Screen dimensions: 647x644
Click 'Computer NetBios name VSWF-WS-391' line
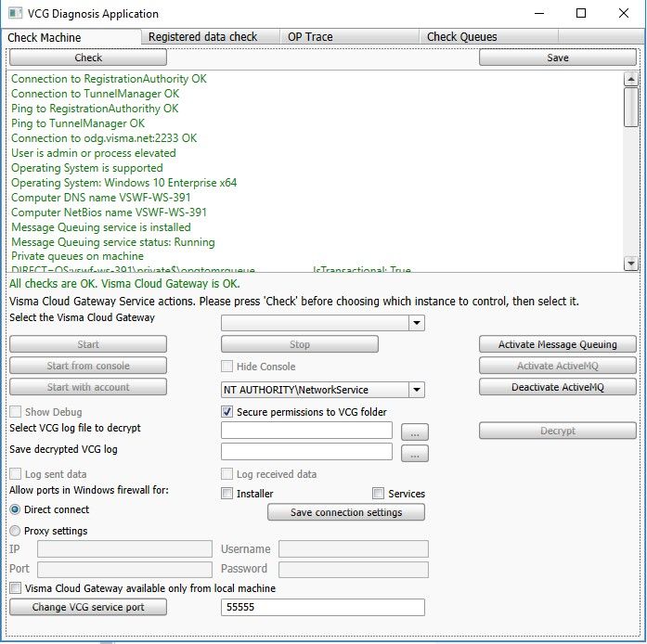point(109,213)
